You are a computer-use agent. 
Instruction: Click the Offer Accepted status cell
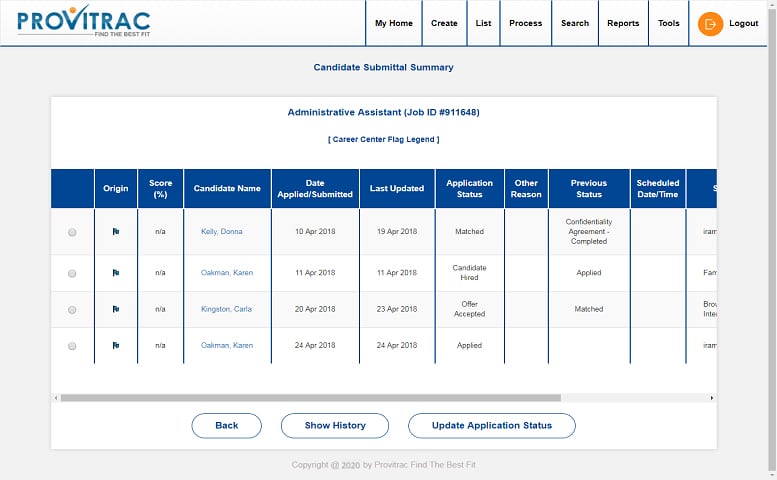469,309
